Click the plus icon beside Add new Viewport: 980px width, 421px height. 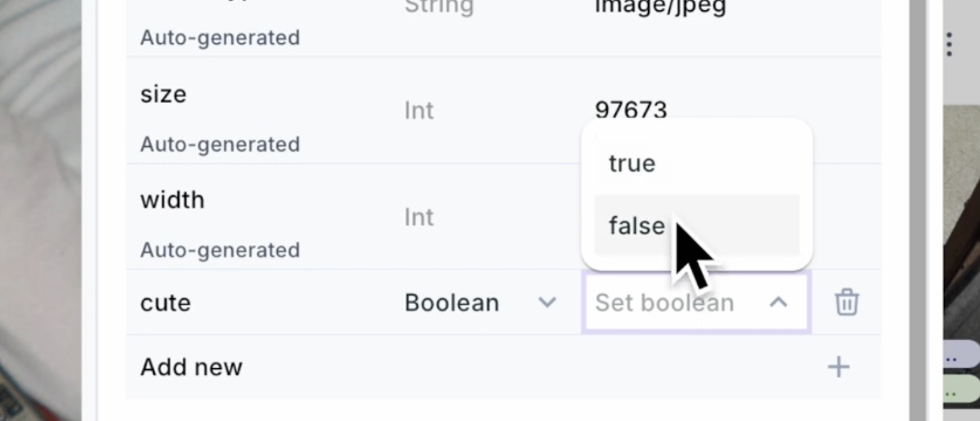(838, 367)
